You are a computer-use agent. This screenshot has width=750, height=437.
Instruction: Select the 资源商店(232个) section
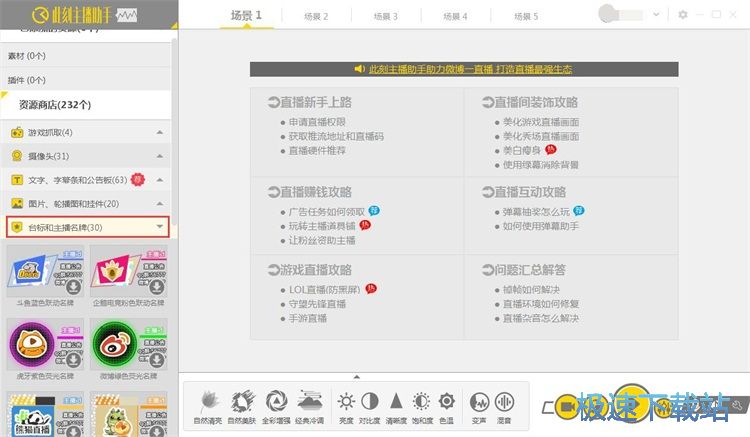click(86, 105)
